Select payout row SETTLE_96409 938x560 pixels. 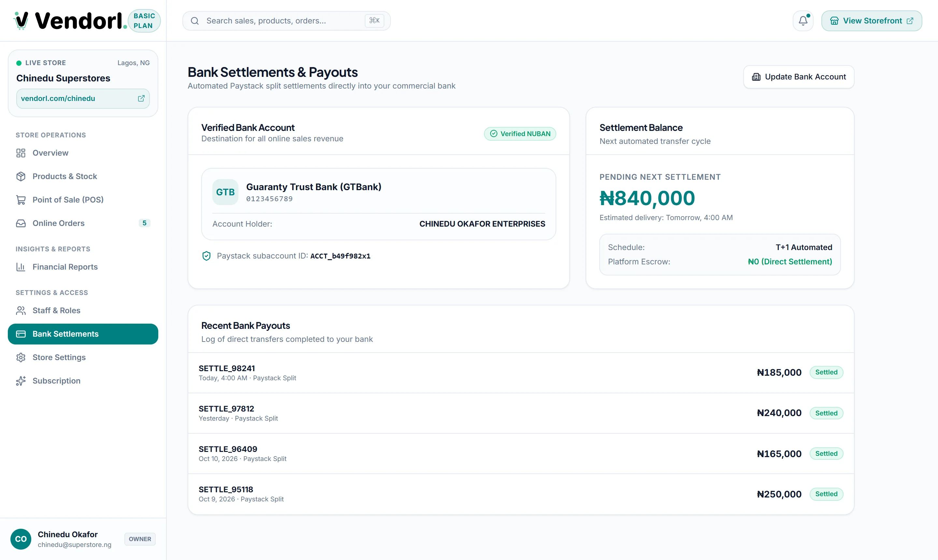point(521,454)
